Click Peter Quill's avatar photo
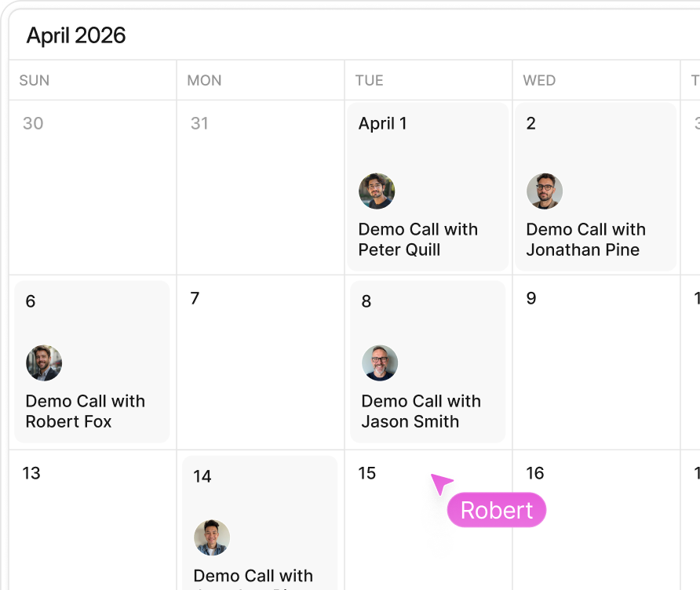Screen dimensions: 700x590 [x=377, y=191]
